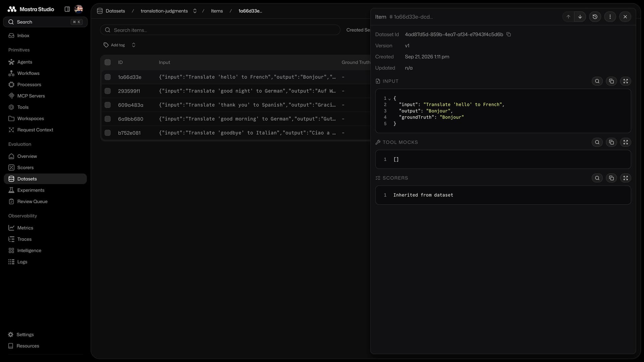Click the Add tag label icon

point(106,45)
